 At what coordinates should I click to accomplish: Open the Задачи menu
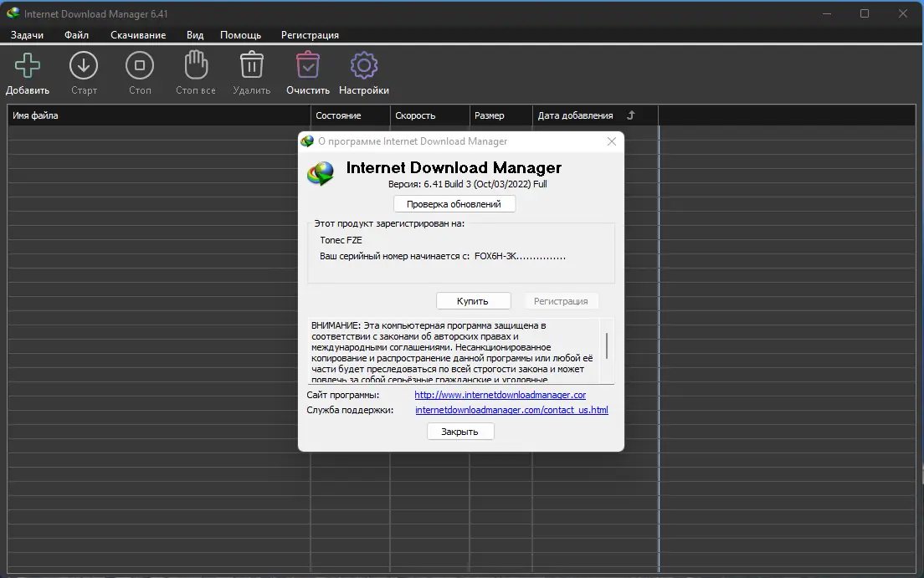coord(27,35)
